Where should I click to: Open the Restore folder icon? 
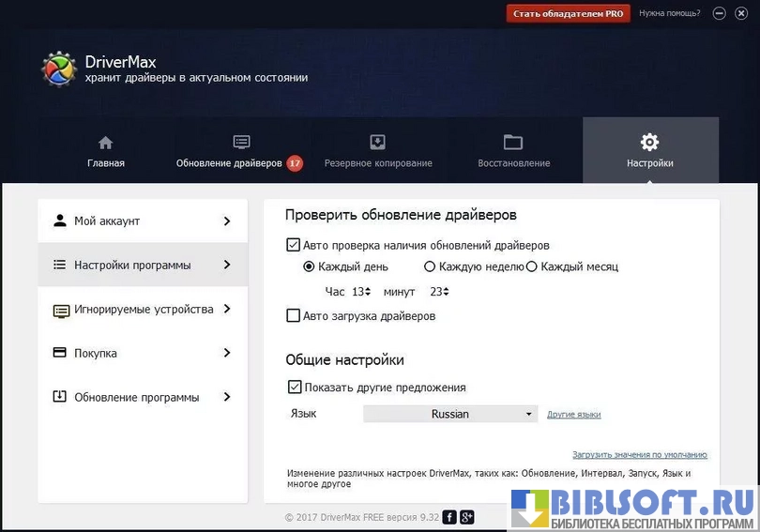point(512,143)
